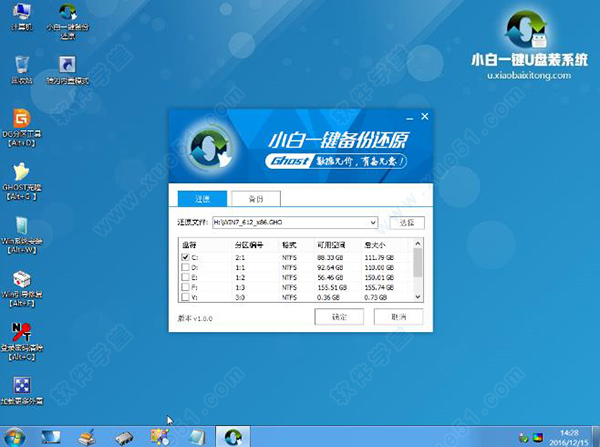
Task: Click the 155.51 GB free space cell
Action: [332, 287]
